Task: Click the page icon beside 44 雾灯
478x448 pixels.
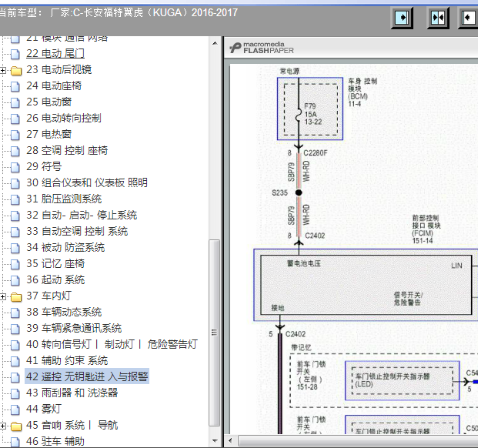Action: tap(15, 410)
